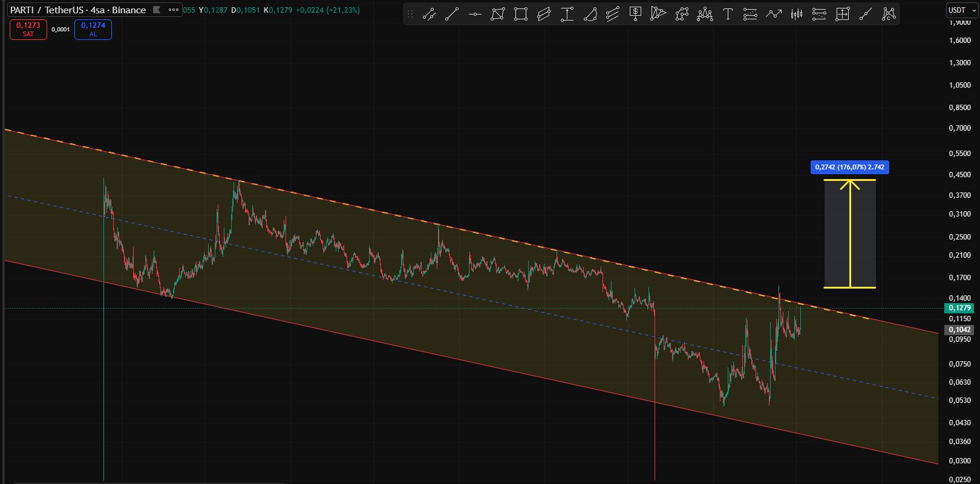980x484 pixels.
Task: Select the parallel channel drawing tool
Action: [429, 14]
